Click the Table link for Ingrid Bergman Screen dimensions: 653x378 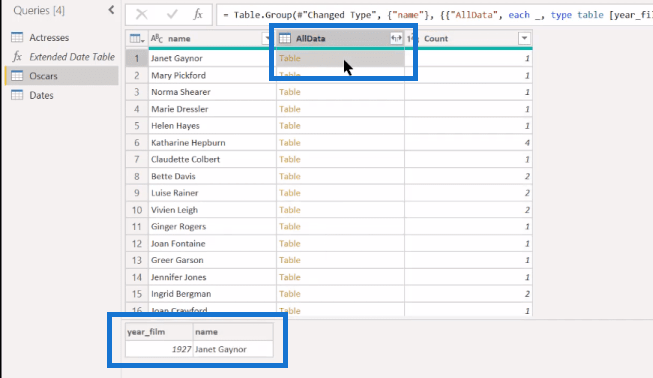click(290, 294)
